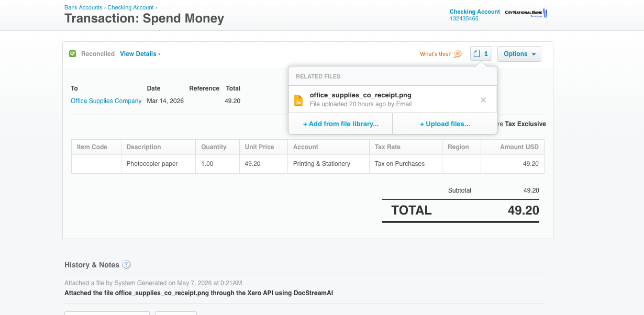The width and height of the screenshot is (644, 315).
Task: Click the green Reconciled checkmark icon
Action: click(73, 54)
